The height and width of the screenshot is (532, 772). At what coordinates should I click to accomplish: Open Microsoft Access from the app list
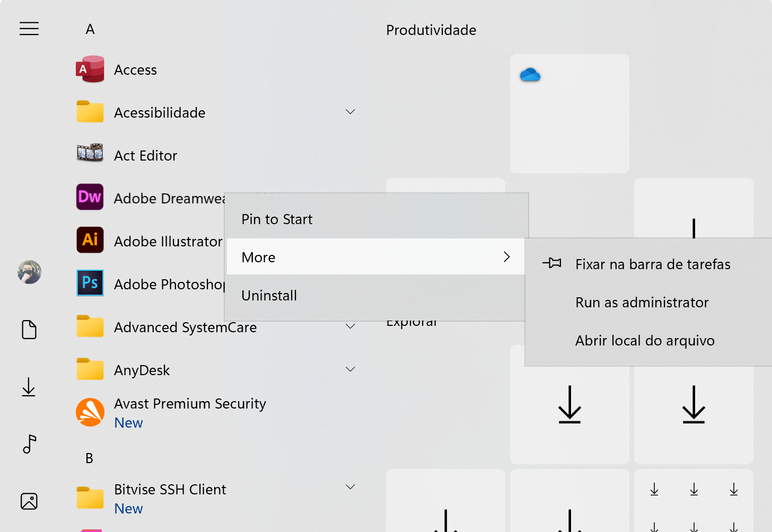[135, 69]
